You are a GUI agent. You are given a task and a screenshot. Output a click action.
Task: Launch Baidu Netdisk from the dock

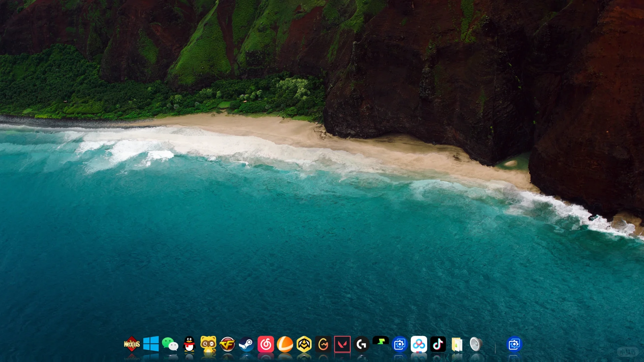coord(419,344)
